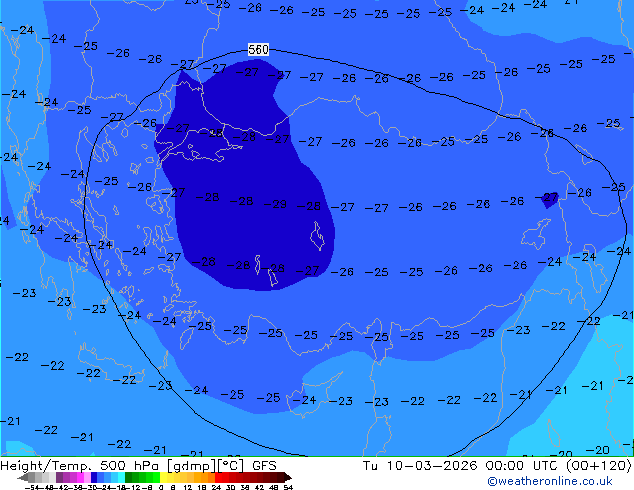The height and width of the screenshot is (490, 634).
Task: Pick the dark blue legend swatch at -30
Action: pyautogui.click(x=94, y=477)
